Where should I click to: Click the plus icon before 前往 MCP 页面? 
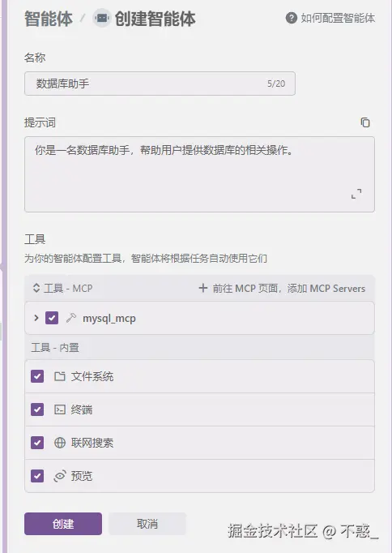[202, 288]
